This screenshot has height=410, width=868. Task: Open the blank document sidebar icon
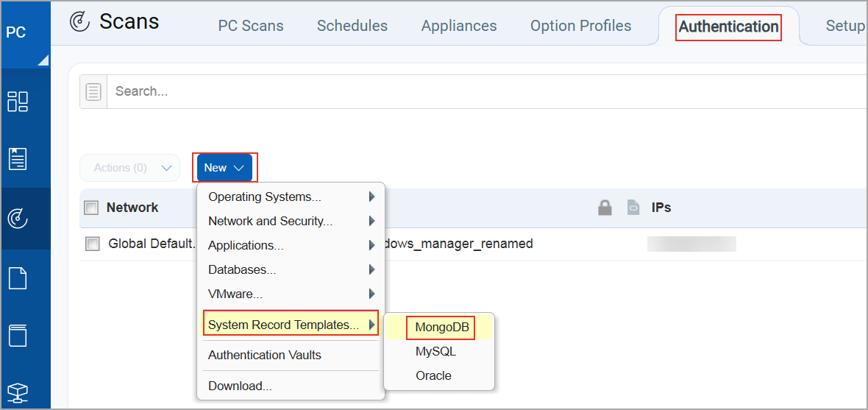coord(18,278)
